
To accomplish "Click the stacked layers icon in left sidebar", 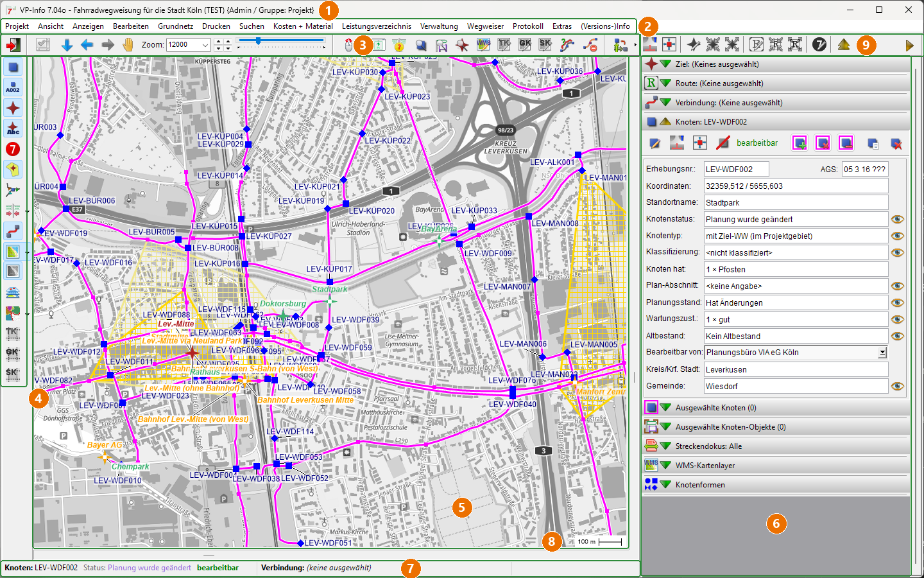I will pyautogui.click(x=13, y=293).
